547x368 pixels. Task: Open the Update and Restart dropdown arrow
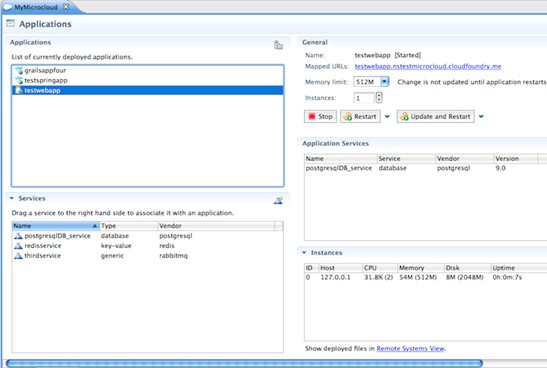(x=481, y=117)
